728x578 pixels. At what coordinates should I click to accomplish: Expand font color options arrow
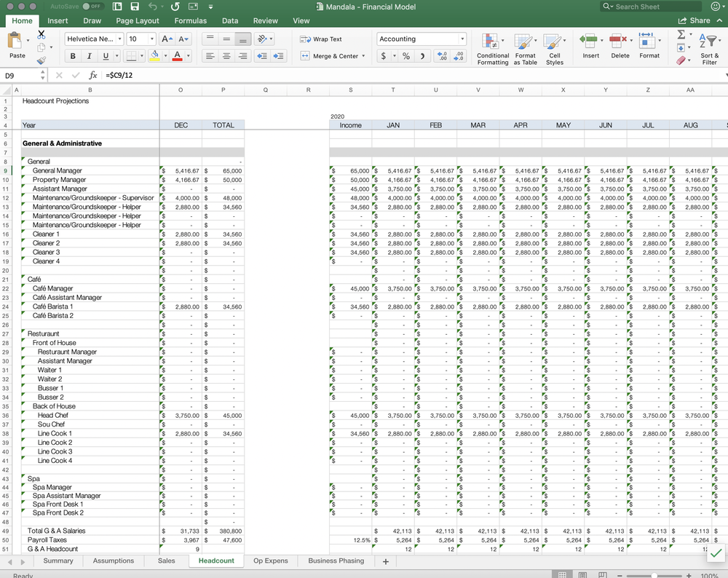188,56
